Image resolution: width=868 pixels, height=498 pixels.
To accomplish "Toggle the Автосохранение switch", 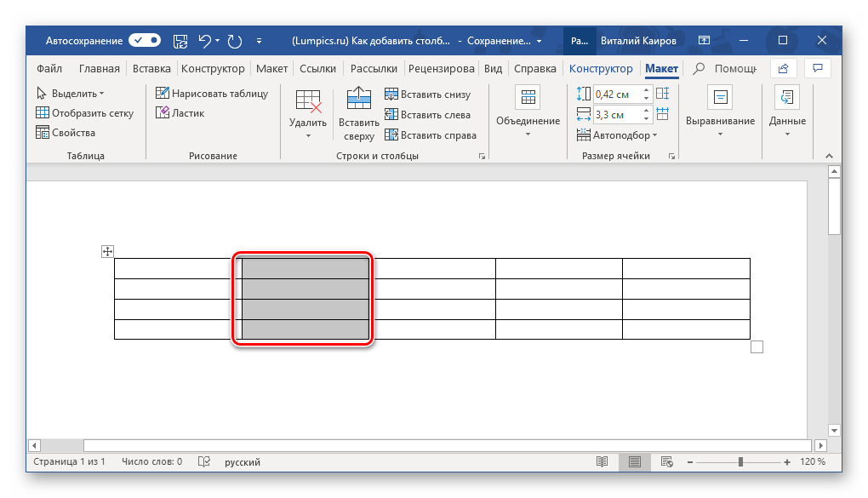I will tap(145, 40).
